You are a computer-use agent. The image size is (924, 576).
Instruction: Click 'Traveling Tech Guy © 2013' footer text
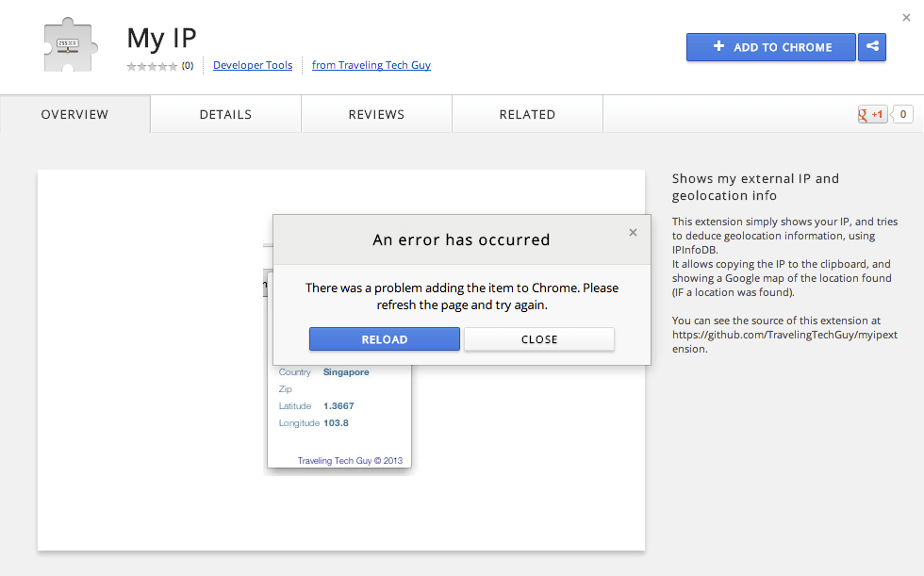pyautogui.click(x=350, y=461)
